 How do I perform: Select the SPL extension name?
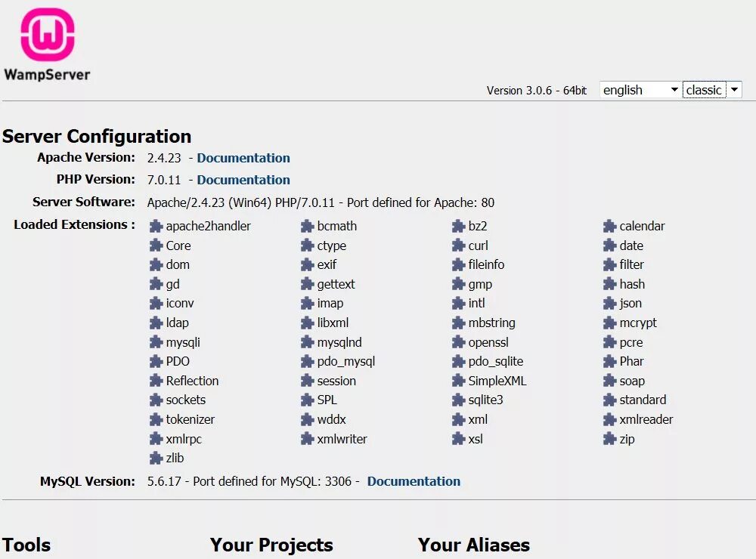pos(327,400)
